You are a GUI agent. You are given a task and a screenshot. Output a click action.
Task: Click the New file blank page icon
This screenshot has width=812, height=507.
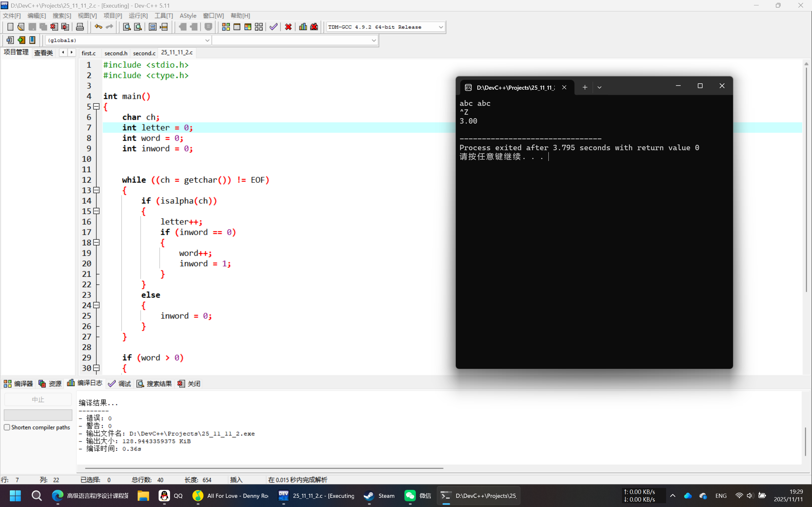pos(10,27)
